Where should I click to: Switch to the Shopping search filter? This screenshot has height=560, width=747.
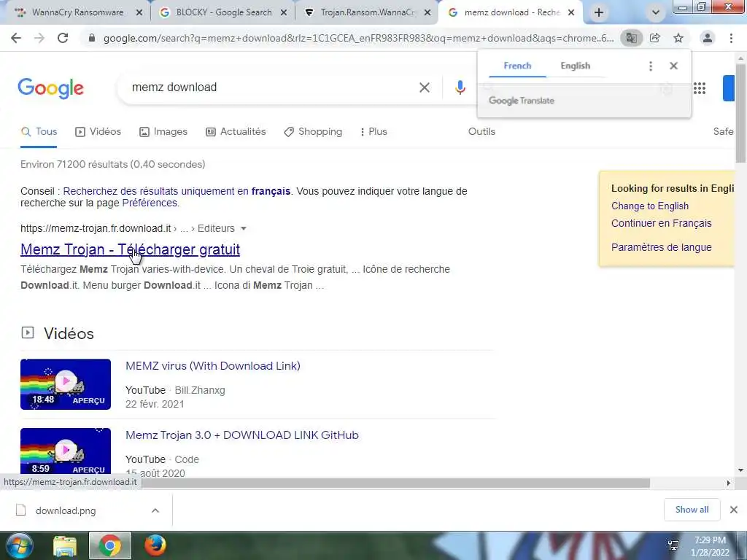313,132
